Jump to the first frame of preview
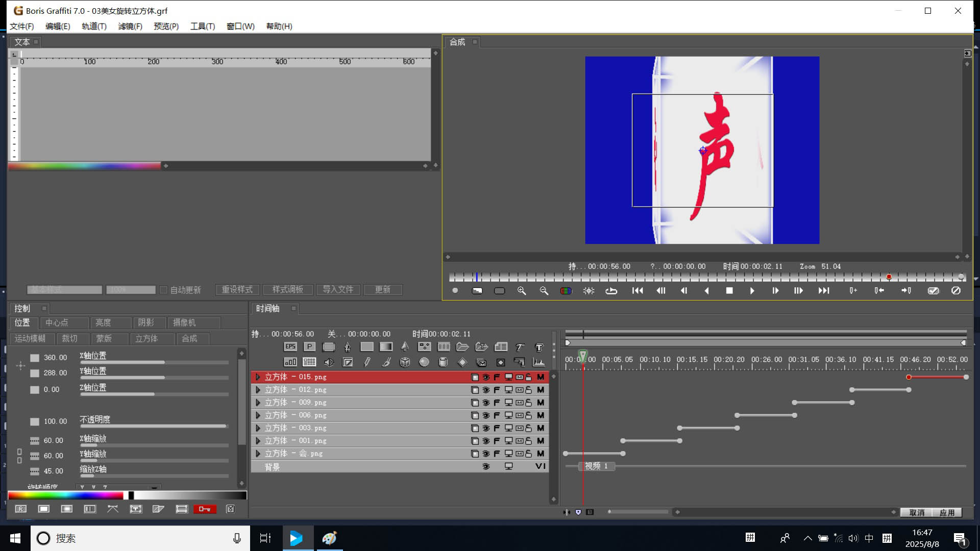 [x=638, y=290]
